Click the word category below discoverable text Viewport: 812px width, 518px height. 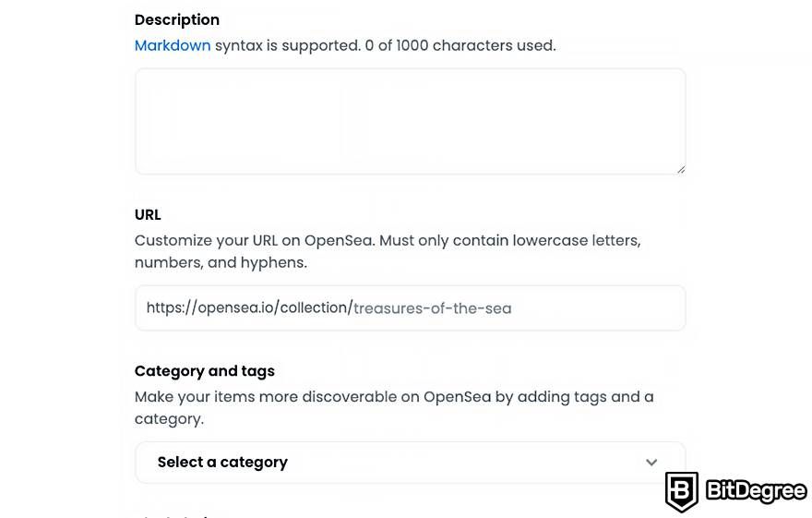tap(169, 418)
